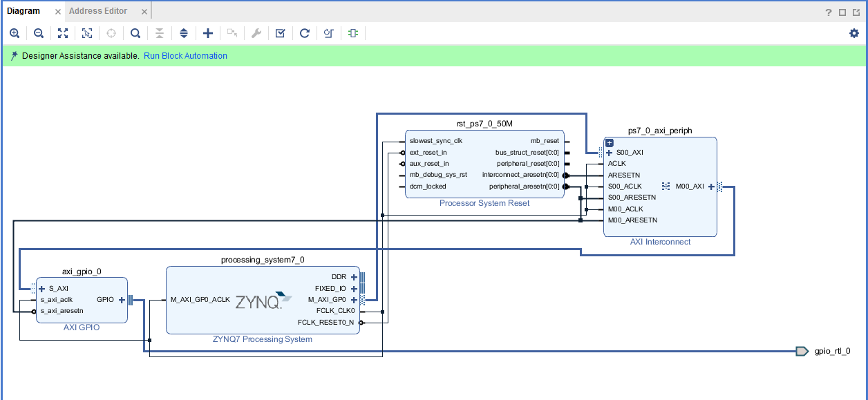Open the wrench customize block icon
Image resolution: width=868 pixels, height=400 pixels.
(256, 33)
